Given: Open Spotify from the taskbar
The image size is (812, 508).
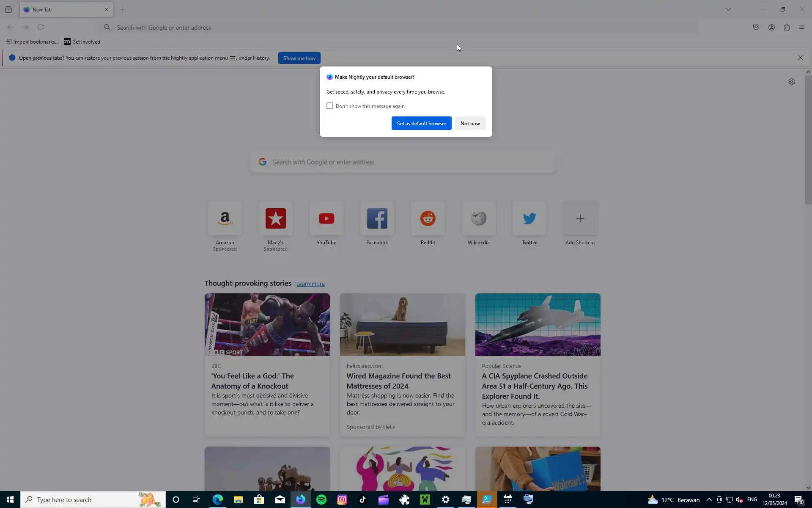Looking at the screenshot, I should pyautogui.click(x=321, y=500).
